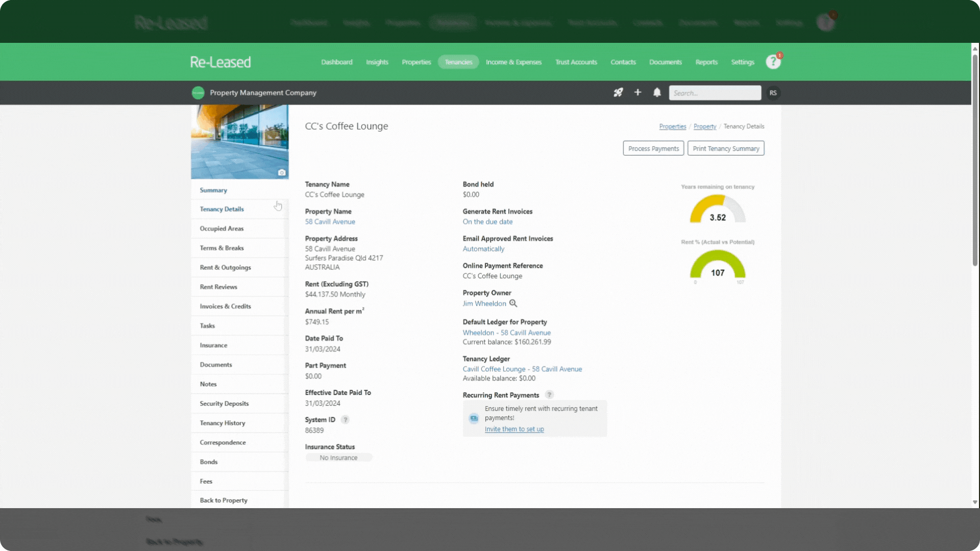
Task: Open Terms & Breaks section
Action: click(x=239, y=248)
